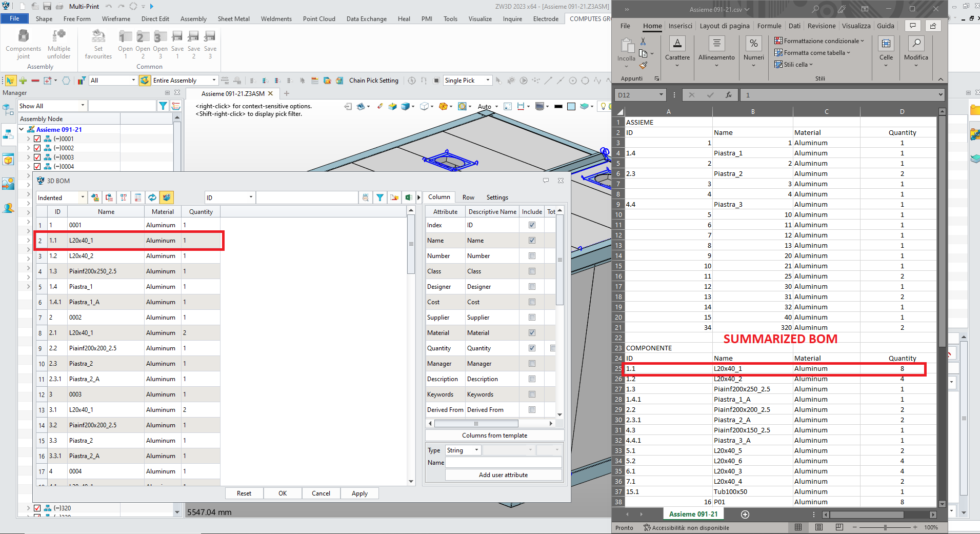980x534 pixels.
Task: Open Carattere font group in Excel
Action: pos(677,52)
